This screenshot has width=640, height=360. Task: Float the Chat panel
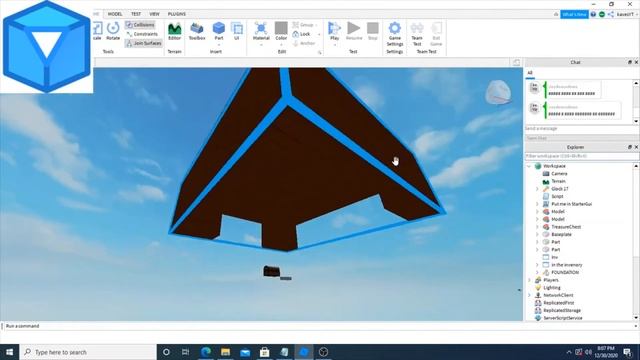(x=630, y=62)
